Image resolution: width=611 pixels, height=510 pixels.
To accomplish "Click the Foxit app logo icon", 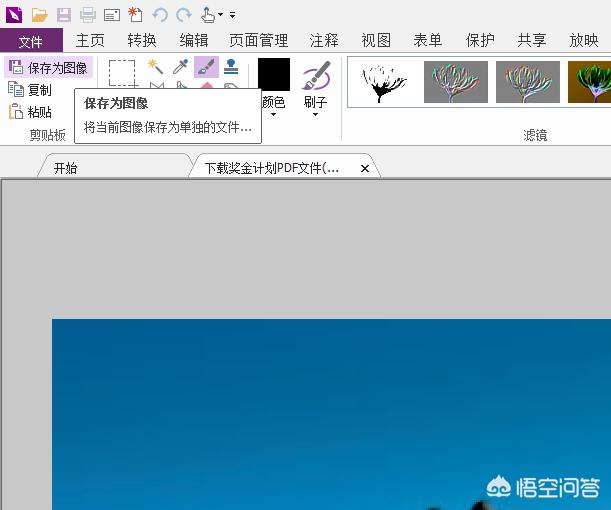I will [x=14, y=15].
